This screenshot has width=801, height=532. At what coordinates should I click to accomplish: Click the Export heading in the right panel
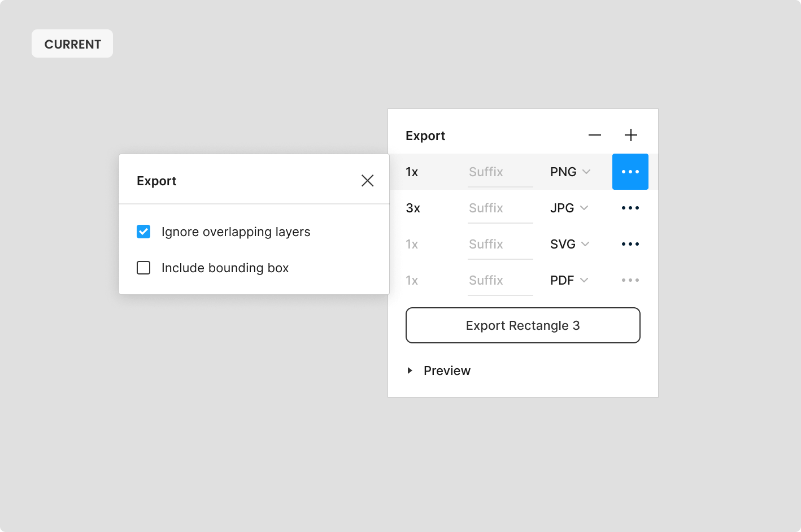click(x=425, y=136)
